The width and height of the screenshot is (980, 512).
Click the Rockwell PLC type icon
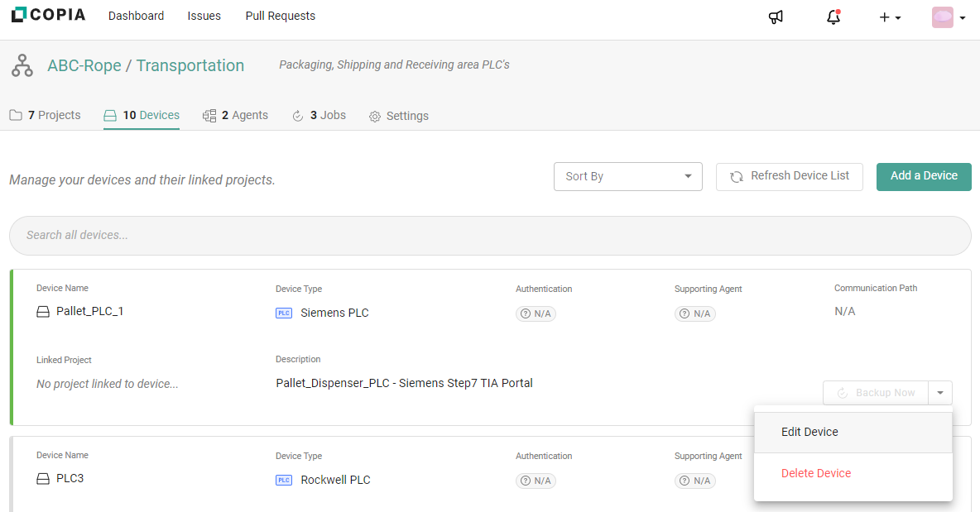pyautogui.click(x=284, y=480)
